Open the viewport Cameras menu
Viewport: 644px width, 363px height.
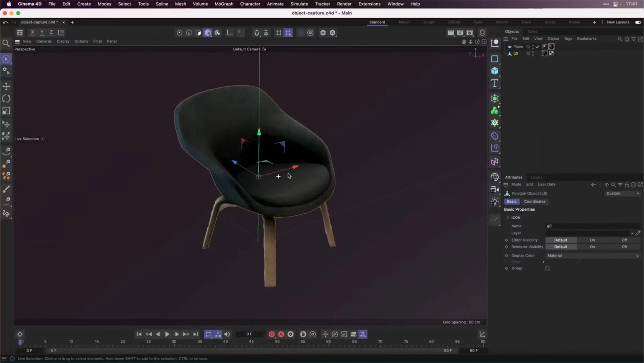44,41
